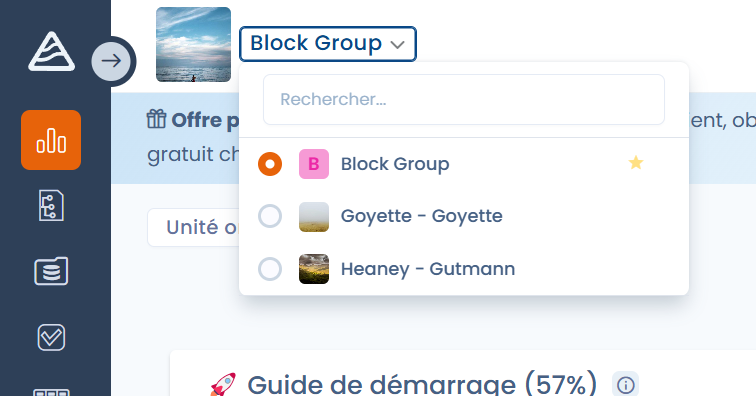Select the Goyette - Goyette radio button
756x396 pixels.
coord(270,216)
